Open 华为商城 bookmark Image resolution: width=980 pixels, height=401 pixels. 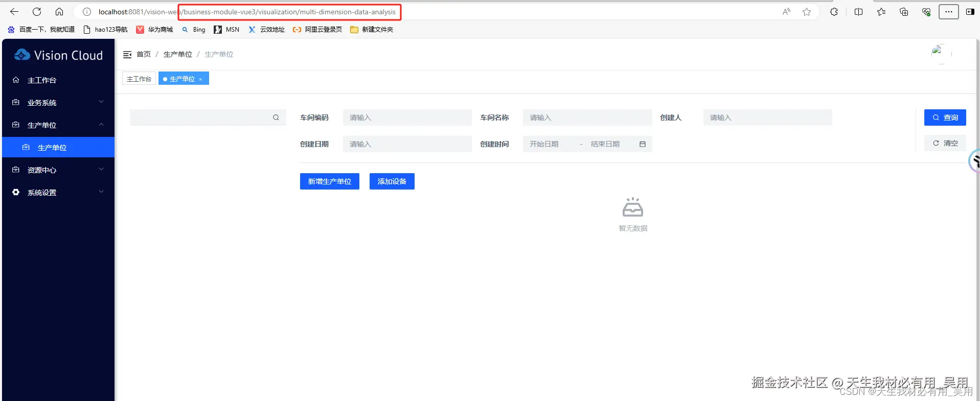[154, 30]
